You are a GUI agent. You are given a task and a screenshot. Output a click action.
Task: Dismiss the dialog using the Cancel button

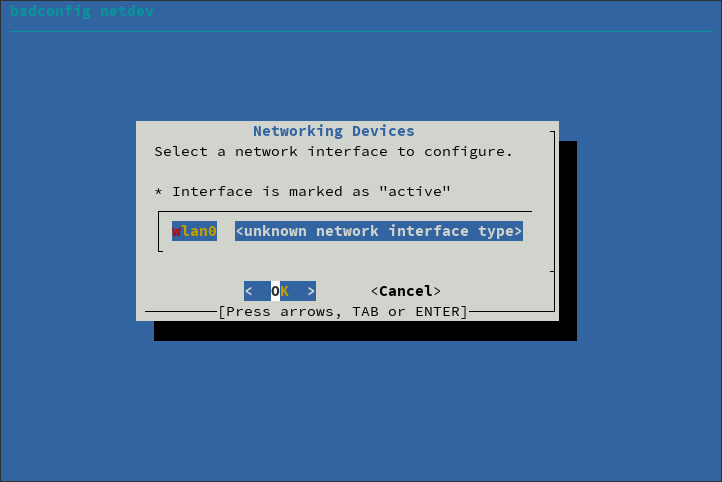tap(406, 291)
